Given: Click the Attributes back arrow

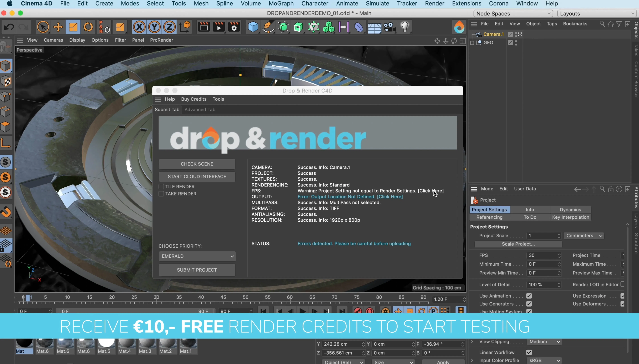Looking at the screenshot, I should coord(577,189).
